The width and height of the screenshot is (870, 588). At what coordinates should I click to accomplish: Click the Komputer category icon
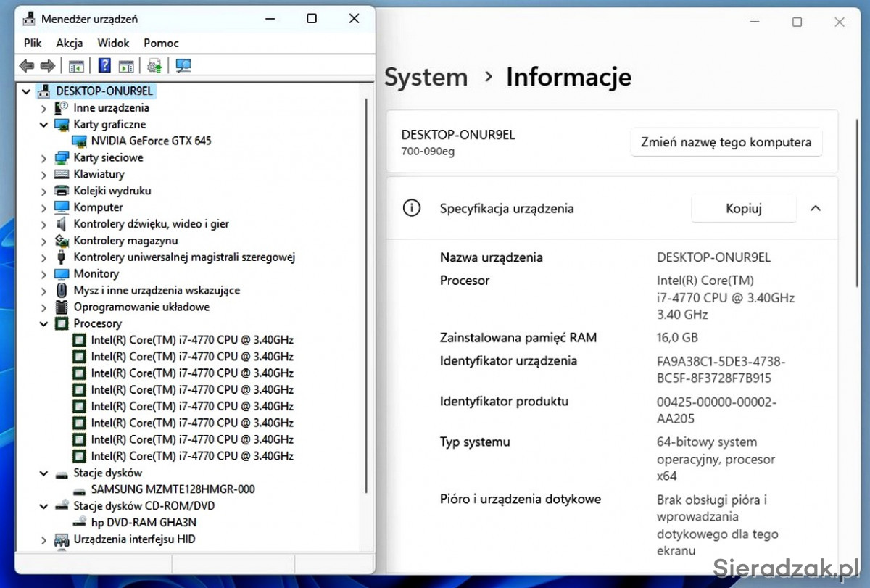[x=62, y=207]
